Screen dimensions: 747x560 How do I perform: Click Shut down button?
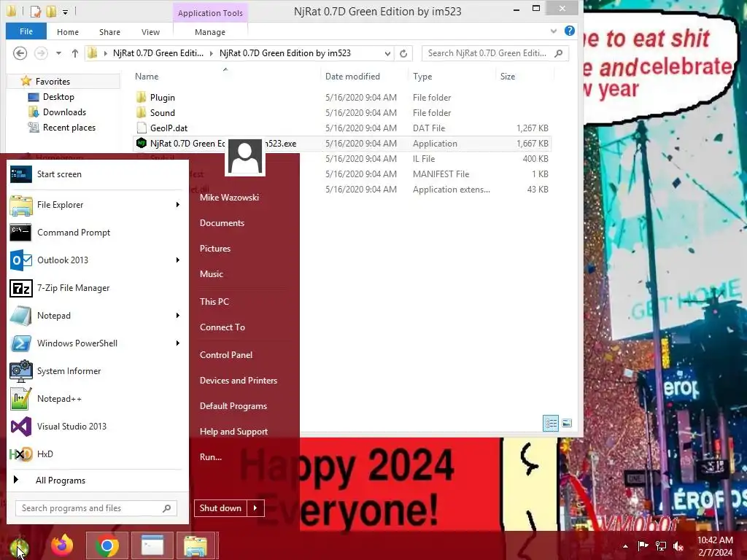(220, 508)
